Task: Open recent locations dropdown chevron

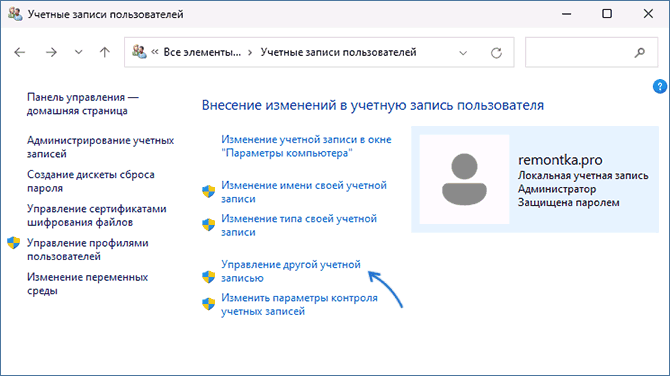Action: click(78, 52)
